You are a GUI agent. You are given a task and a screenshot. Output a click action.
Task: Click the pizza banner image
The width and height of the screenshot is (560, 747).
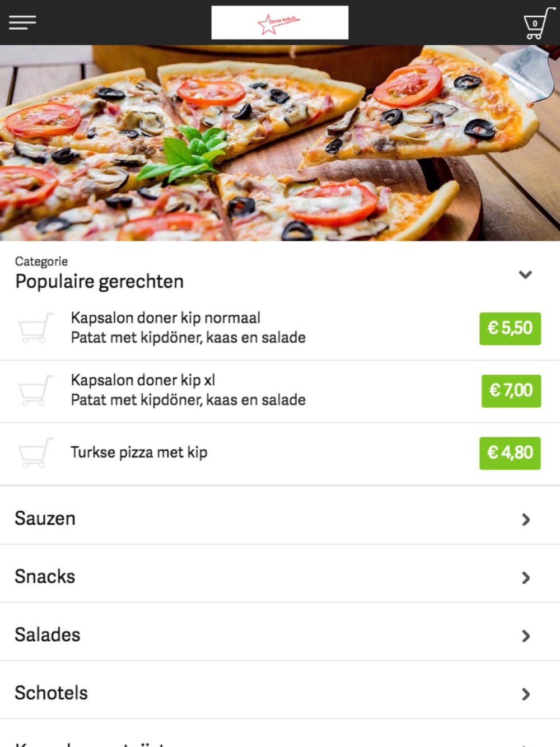click(x=280, y=143)
